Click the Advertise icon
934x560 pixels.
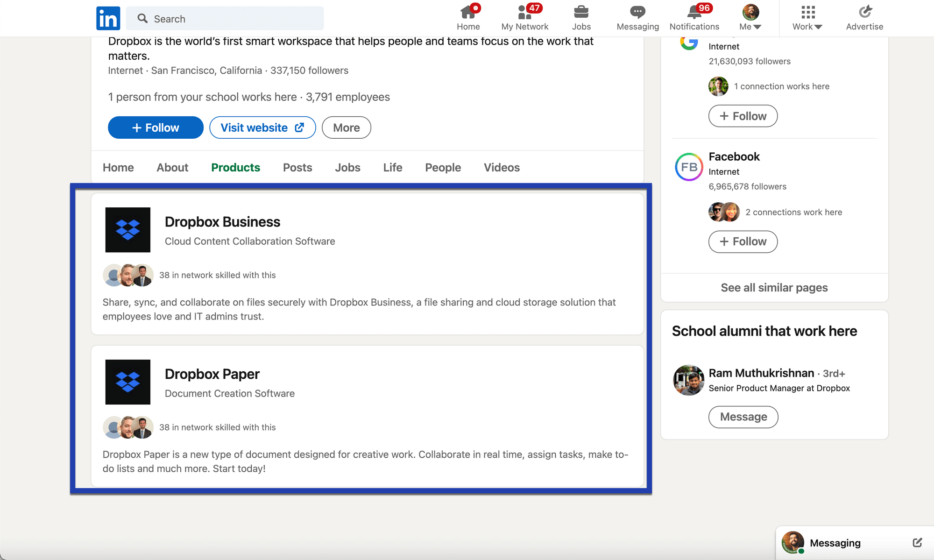coord(865,12)
